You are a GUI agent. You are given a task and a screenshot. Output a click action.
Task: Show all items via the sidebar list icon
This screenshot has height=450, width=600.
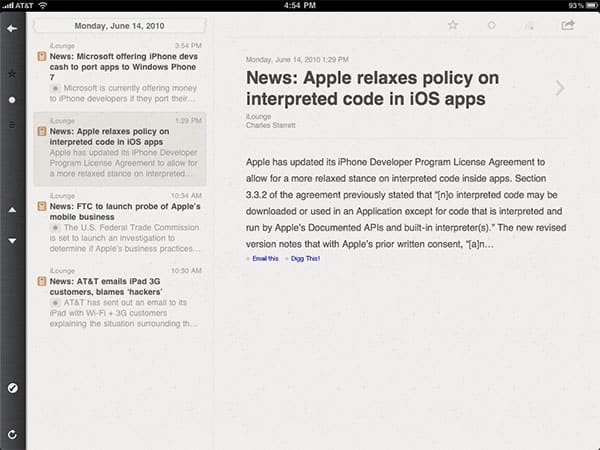[12, 125]
